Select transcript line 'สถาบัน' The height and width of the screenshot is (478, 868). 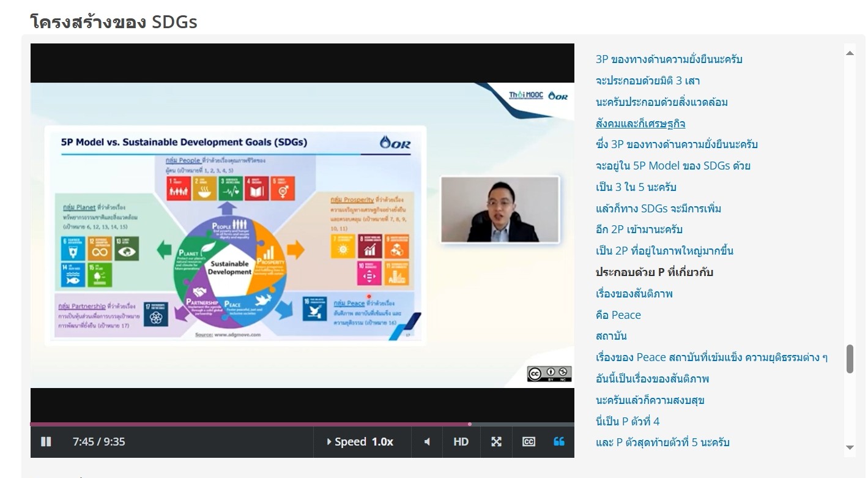point(611,336)
